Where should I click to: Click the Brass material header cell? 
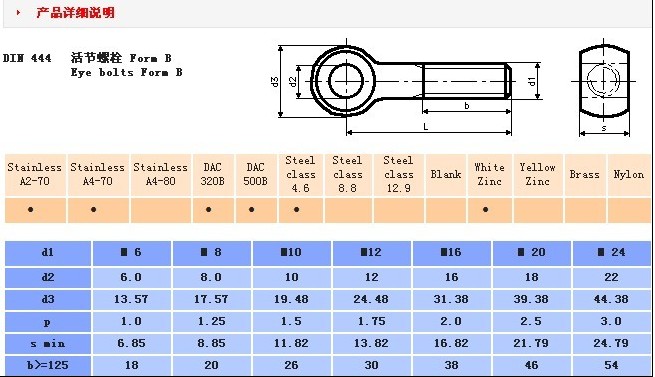click(x=585, y=175)
